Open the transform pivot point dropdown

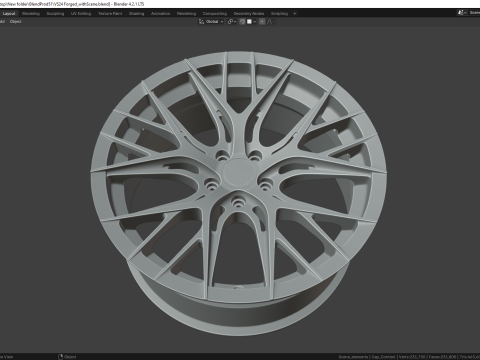232,22
